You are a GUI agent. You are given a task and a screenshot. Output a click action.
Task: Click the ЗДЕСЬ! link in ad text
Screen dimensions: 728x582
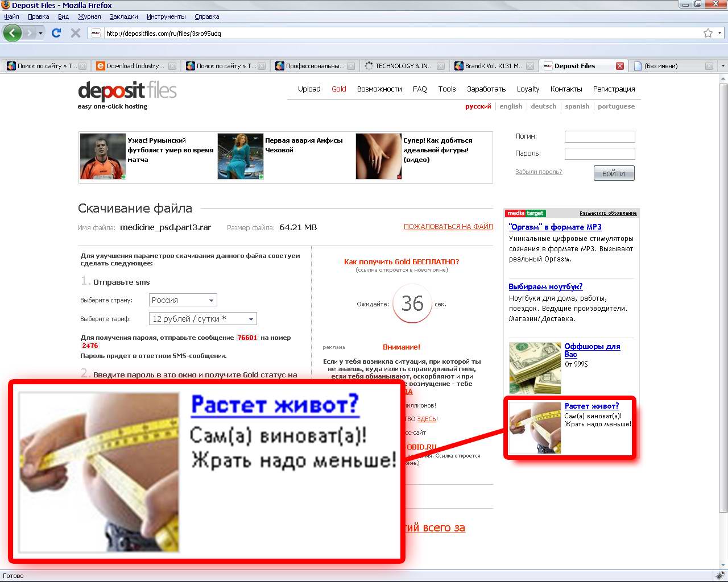(427, 419)
